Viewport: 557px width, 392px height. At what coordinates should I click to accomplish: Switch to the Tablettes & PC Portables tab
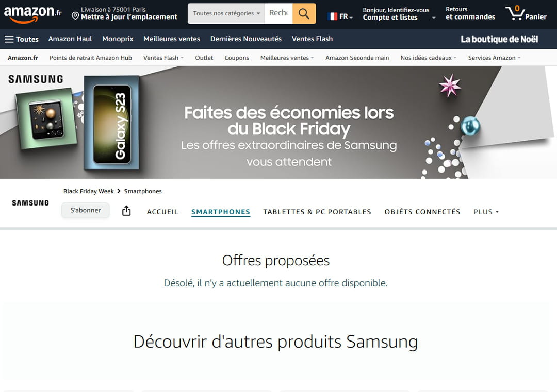317,212
